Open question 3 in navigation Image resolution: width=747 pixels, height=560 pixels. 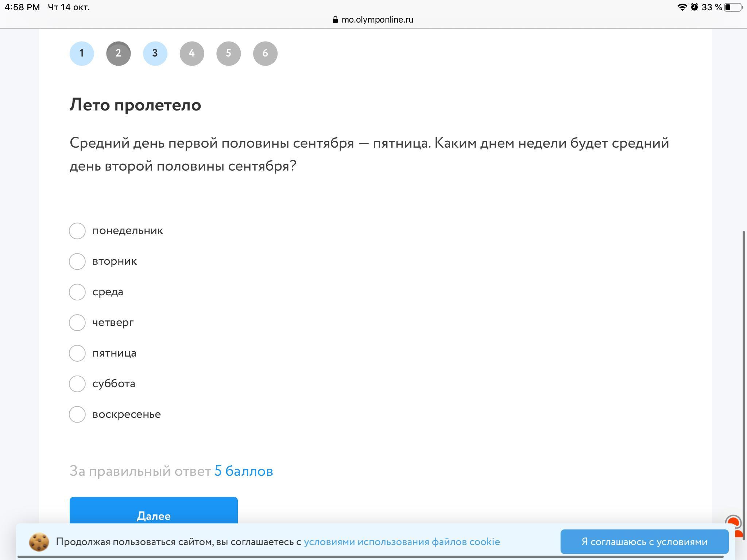(x=155, y=54)
